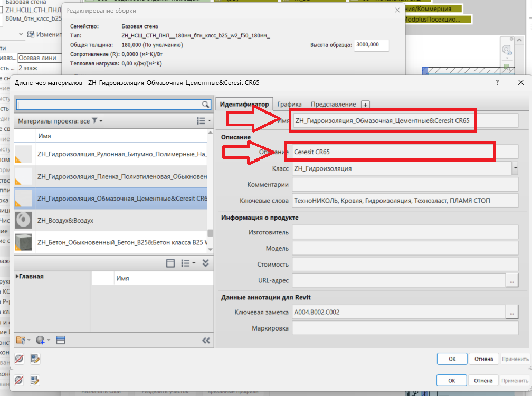The width and height of the screenshot is (532, 396).
Task: Click the Изменить type button in properties panel
Action: click(45, 34)
